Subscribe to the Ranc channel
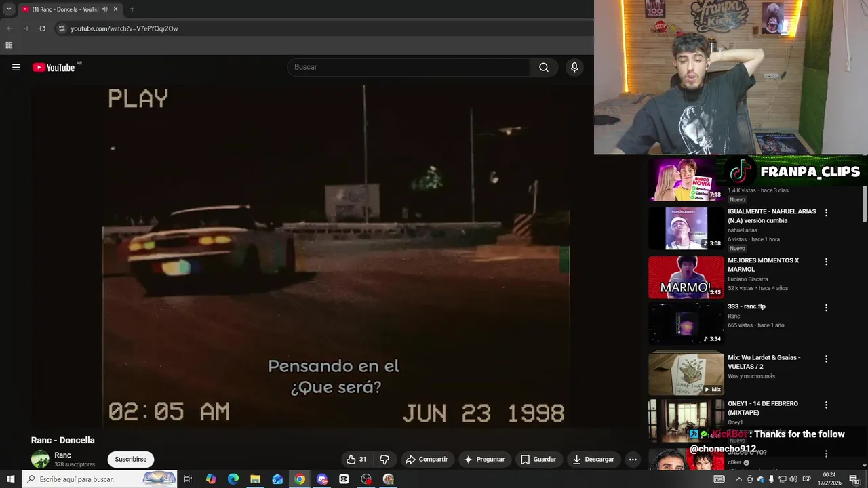The image size is (868, 488). tap(131, 459)
